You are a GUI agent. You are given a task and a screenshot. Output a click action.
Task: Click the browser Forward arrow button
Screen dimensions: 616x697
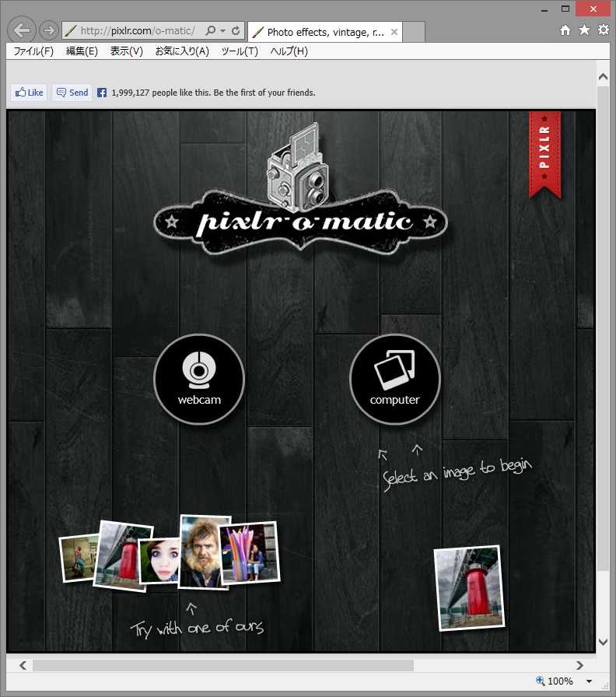(x=48, y=30)
